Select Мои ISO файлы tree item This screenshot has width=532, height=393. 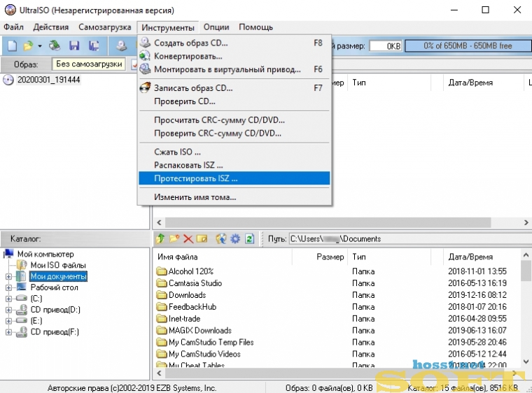(58, 265)
